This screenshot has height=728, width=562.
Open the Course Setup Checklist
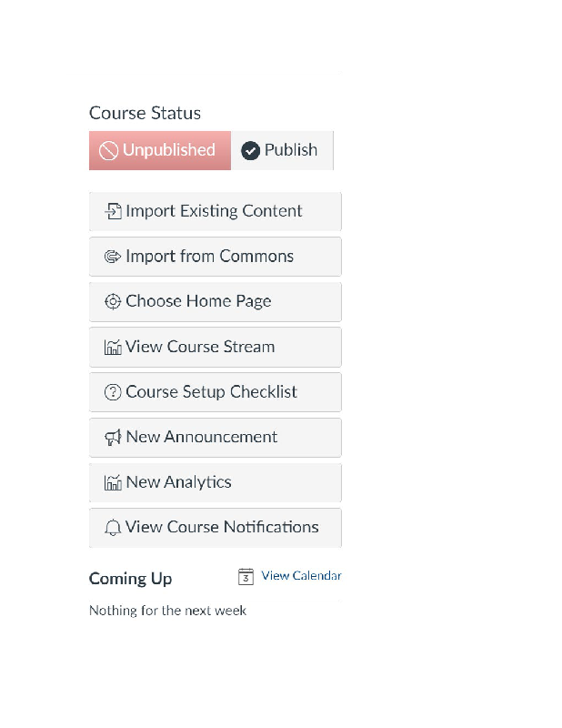(215, 392)
